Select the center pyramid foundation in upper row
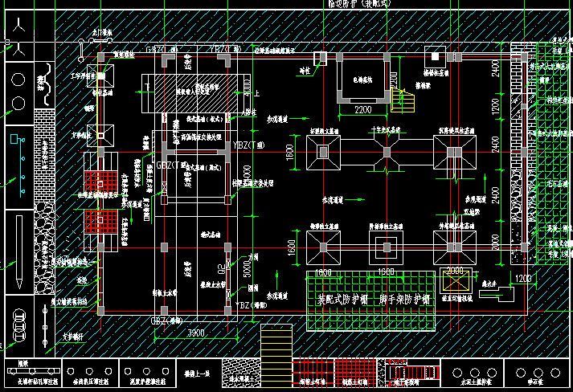 coord(387,151)
